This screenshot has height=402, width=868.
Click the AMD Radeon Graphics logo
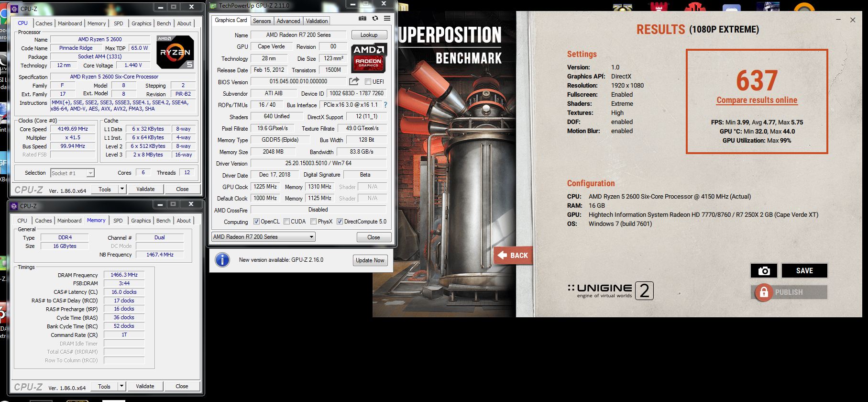pos(369,58)
